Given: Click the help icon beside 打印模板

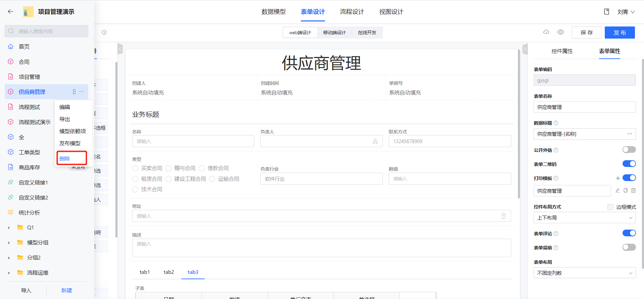Looking at the screenshot, I should click(x=556, y=178).
